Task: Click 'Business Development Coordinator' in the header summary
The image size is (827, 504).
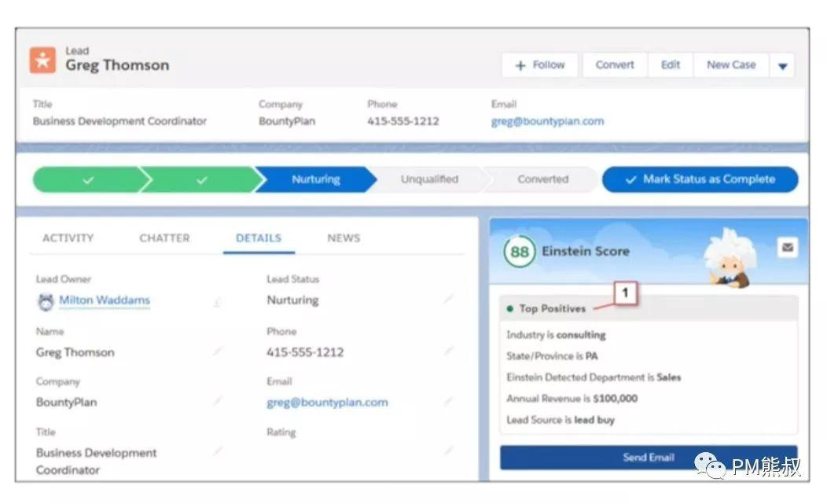Action: 119,121
